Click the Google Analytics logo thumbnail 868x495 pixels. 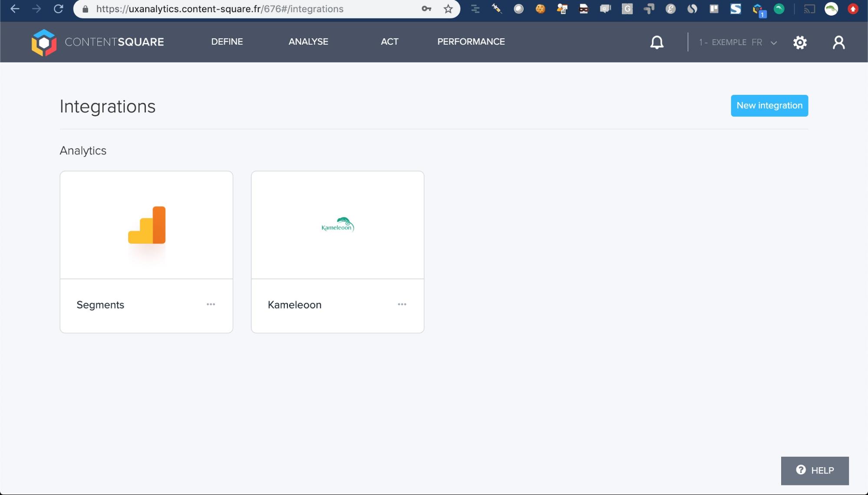pyautogui.click(x=147, y=225)
